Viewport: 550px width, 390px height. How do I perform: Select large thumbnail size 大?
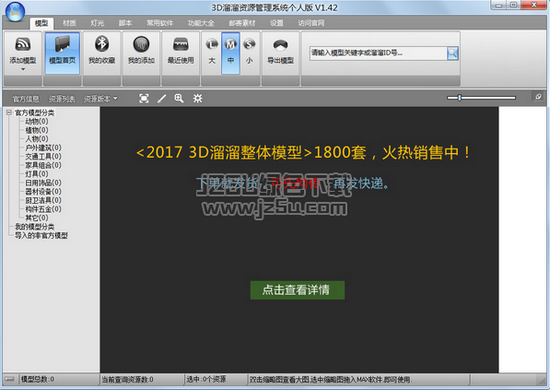pos(212,52)
